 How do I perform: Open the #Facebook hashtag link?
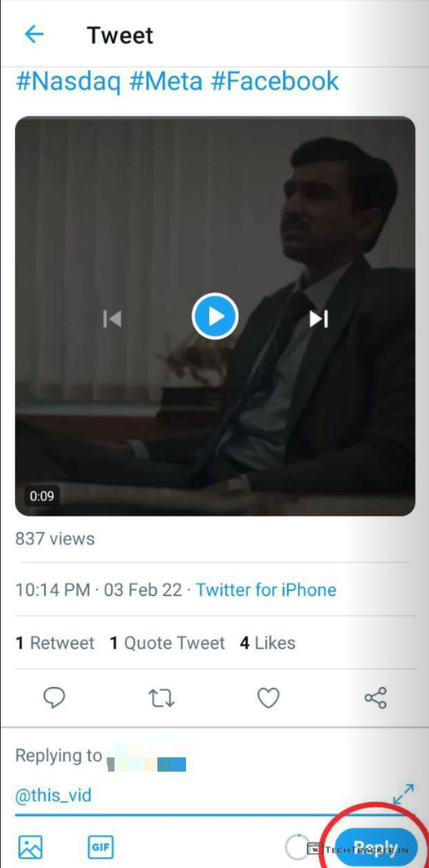pyautogui.click(x=275, y=81)
